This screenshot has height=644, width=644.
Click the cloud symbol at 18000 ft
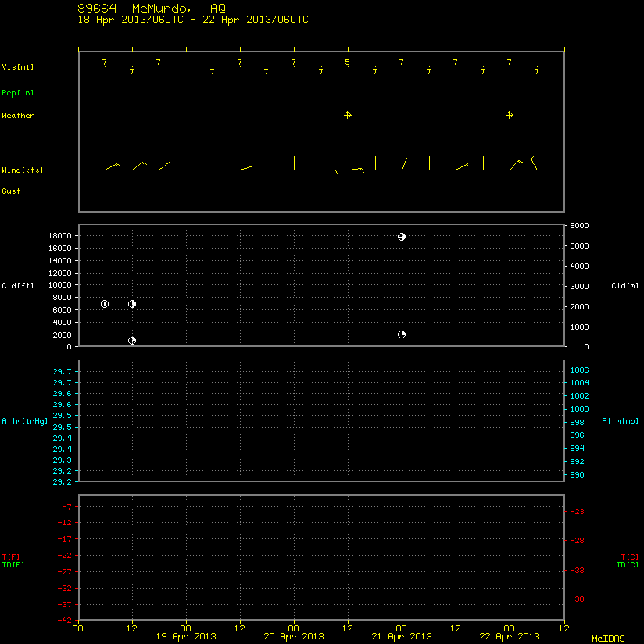(x=402, y=237)
